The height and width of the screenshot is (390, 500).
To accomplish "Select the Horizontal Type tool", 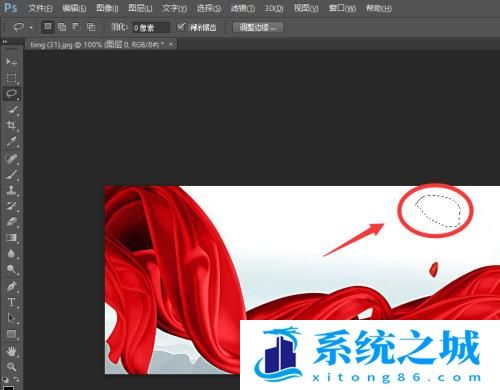I will click(x=11, y=302).
